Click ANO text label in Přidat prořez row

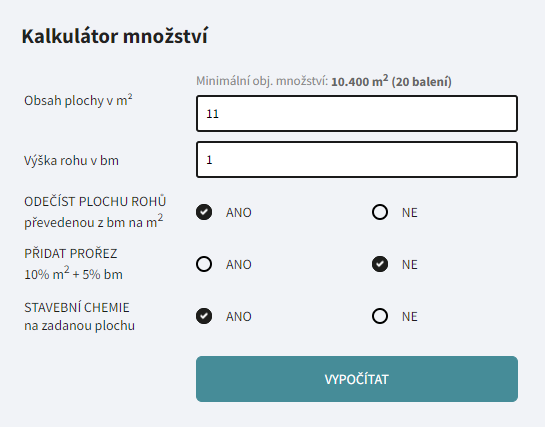(238, 265)
